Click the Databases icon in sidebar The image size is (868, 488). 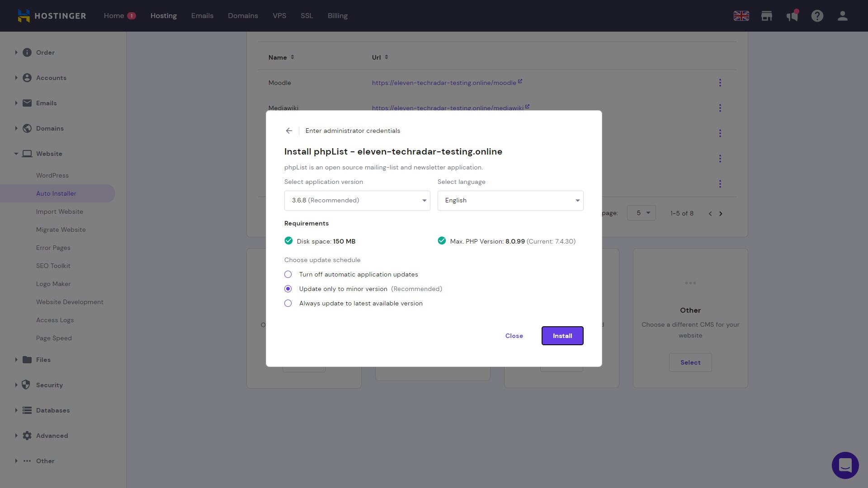coord(27,410)
